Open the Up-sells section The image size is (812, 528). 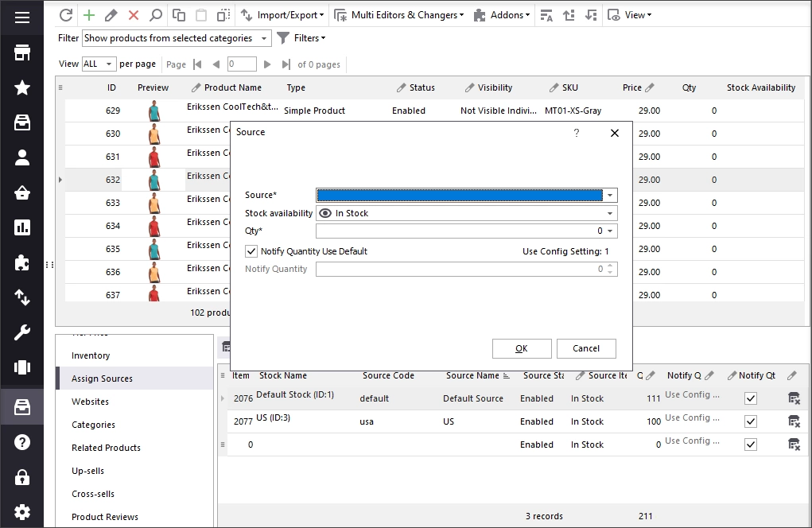click(x=88, y=471)
